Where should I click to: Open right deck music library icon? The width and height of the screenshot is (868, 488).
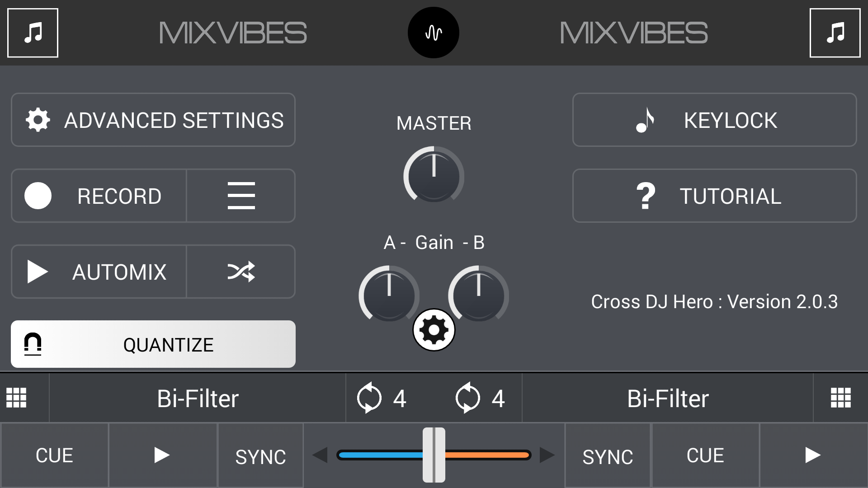click(835, 33)
